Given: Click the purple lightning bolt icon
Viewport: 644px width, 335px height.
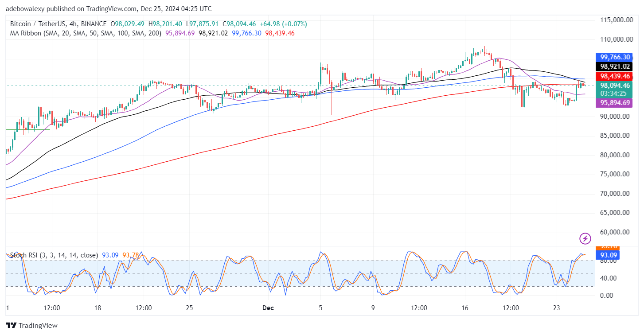Looking at the screenshot, I should (x=585, y=239).
